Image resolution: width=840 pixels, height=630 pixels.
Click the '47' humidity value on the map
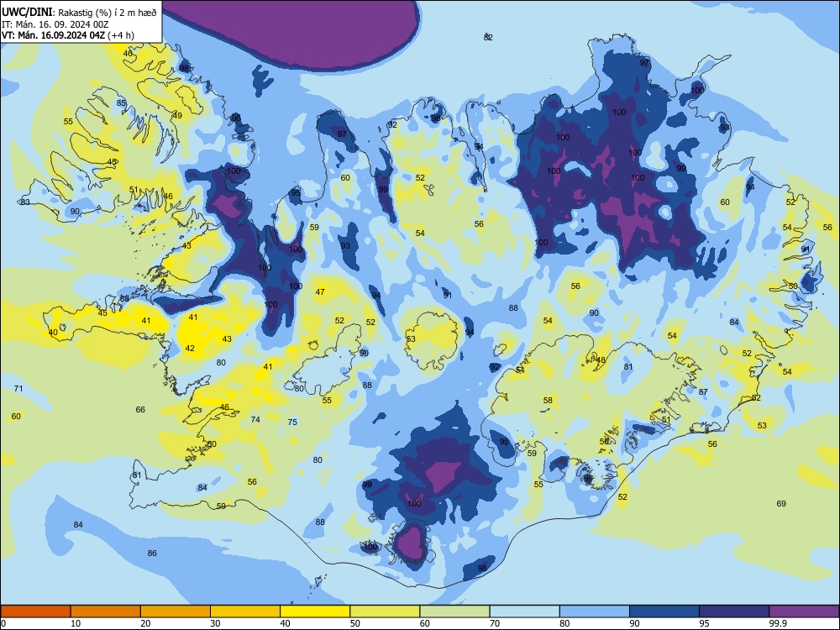320,292
